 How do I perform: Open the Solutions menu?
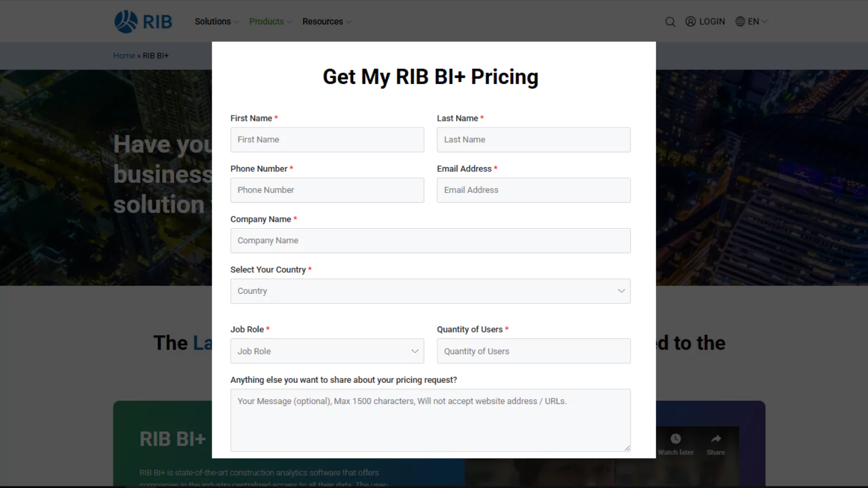pyautogui.click(x=216, y=22)
